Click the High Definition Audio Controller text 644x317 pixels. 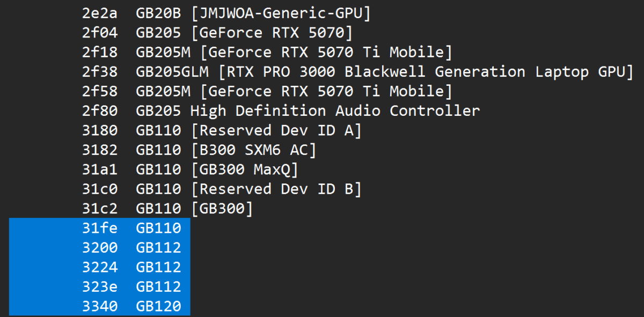[x=335, y=111]
